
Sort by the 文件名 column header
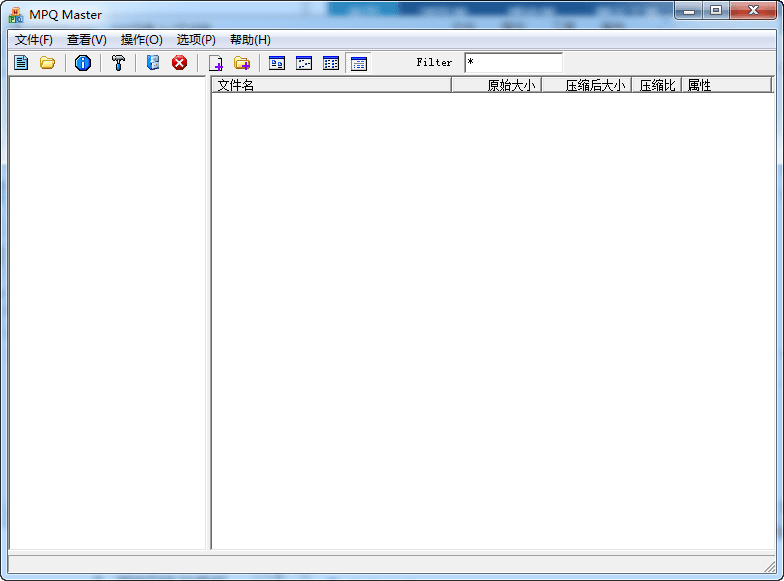tap(332, 85)
